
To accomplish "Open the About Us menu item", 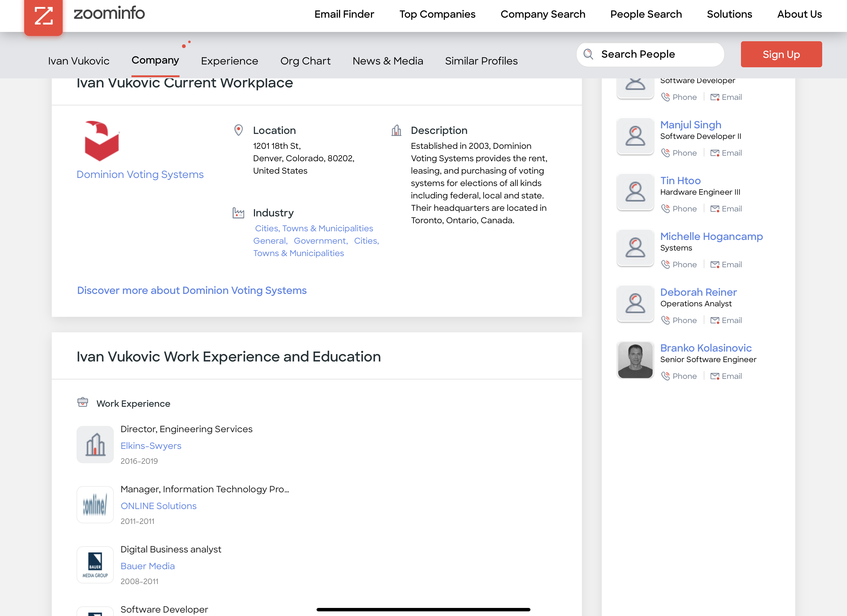I will click(x=799, y=14).
